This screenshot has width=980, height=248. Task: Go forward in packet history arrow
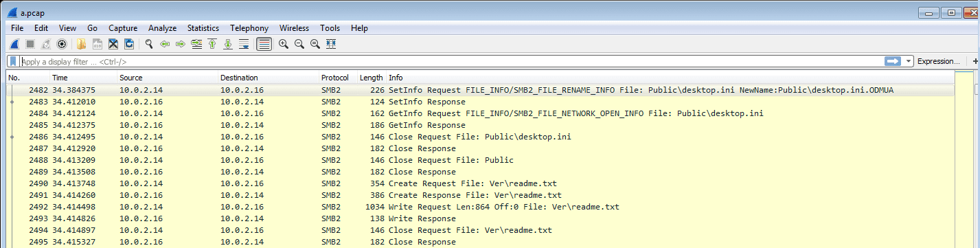[181, 44]
